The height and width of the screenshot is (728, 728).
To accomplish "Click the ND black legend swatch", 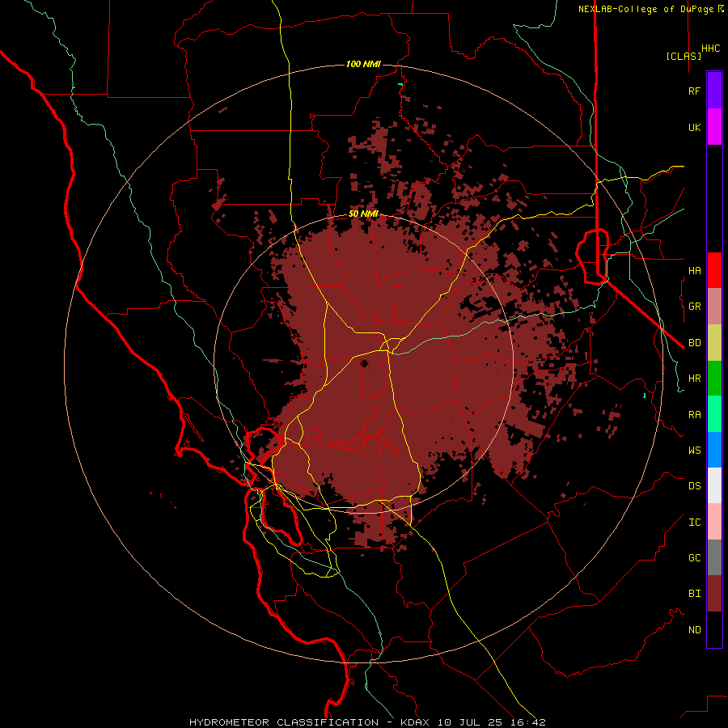I will click(714, 629).
